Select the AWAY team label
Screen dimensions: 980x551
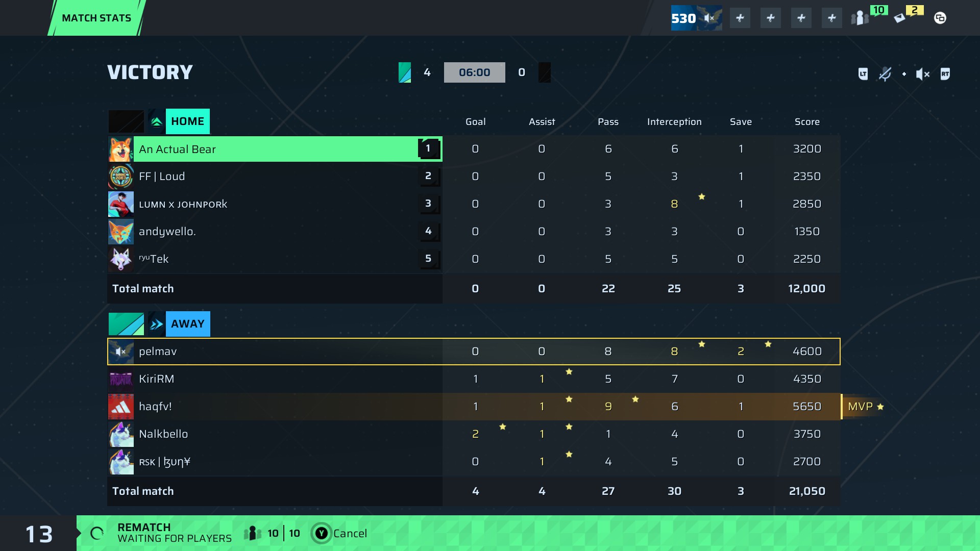pos(188,324)
